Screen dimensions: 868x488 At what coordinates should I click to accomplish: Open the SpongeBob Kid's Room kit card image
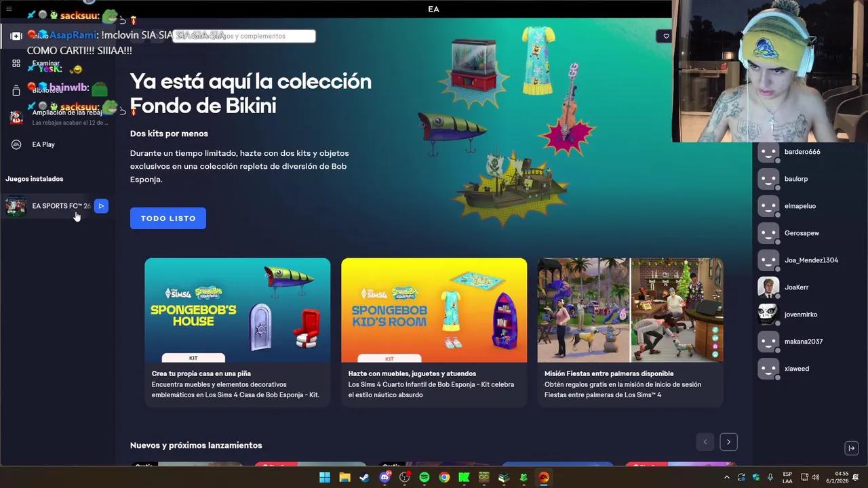coord(434,310)
